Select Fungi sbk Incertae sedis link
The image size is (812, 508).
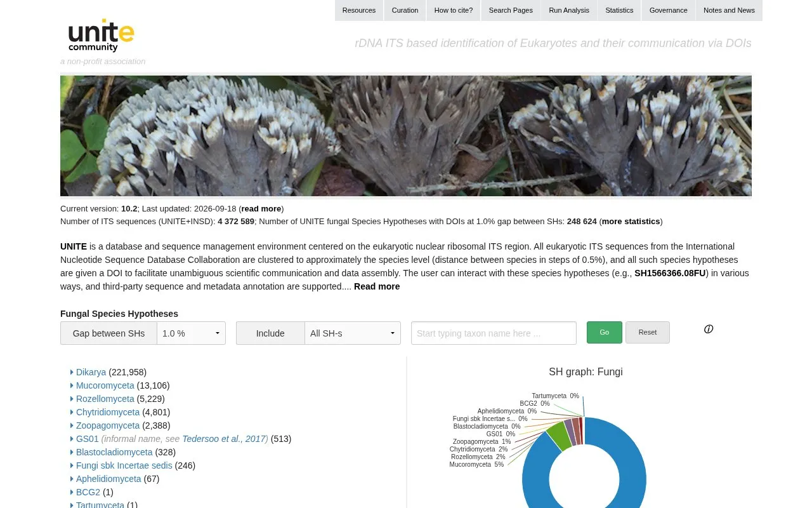[124, 465]
